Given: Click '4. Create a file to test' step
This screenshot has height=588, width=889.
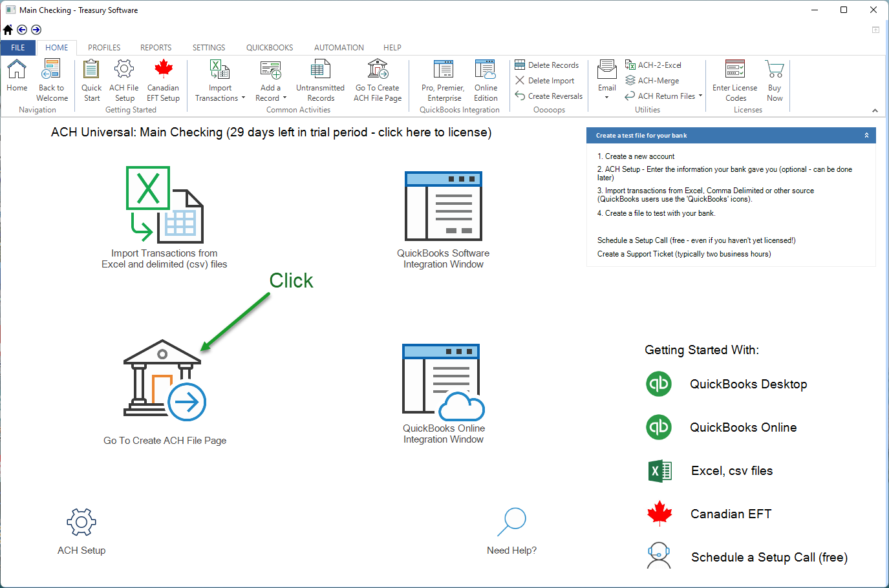Looking at the screenshot, I should [656, 213].
